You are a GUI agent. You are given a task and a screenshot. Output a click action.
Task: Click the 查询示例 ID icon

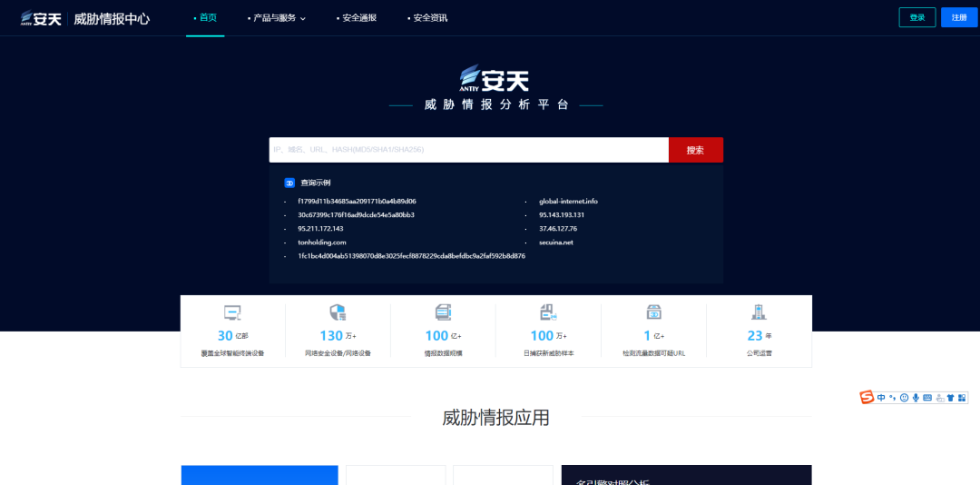pos(289,183)
